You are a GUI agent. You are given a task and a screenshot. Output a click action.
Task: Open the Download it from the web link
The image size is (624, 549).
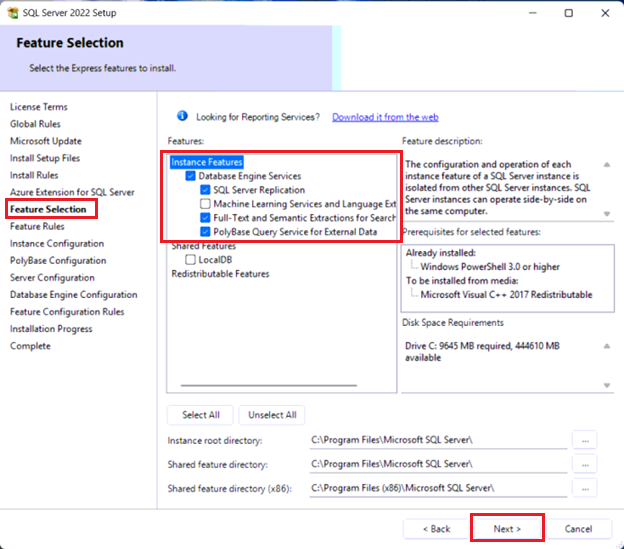[385, 117]
